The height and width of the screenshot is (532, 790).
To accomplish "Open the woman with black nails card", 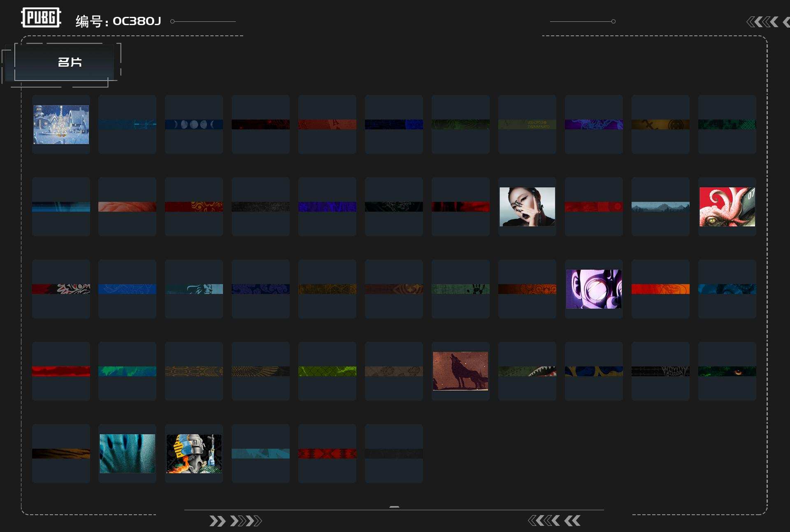I will tap(527, 207).
